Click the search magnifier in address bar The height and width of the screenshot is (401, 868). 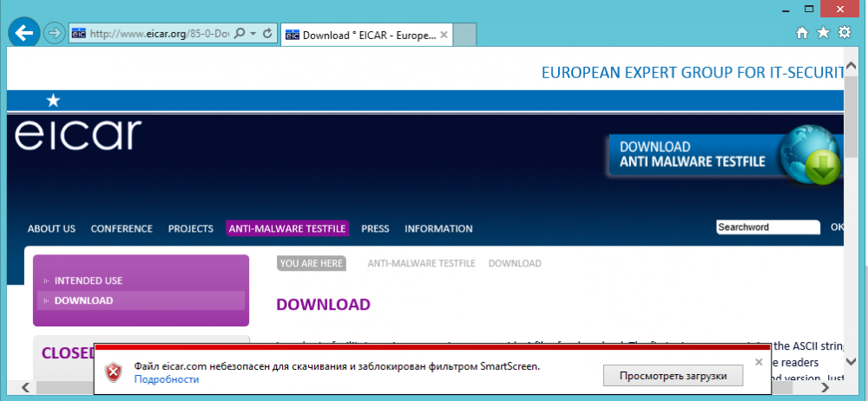coord(240,33)
